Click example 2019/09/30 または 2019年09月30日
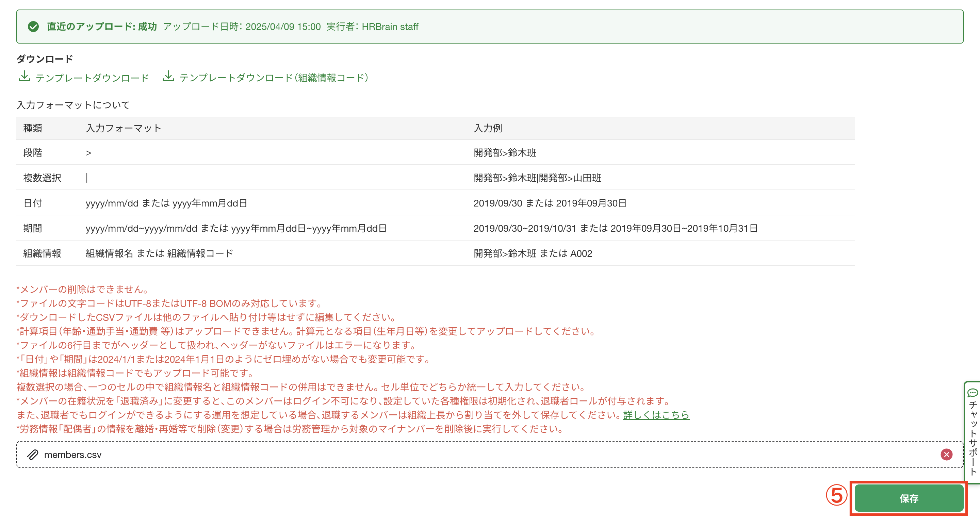Screen dimensions: 980x528 click(x=550, y=203)
